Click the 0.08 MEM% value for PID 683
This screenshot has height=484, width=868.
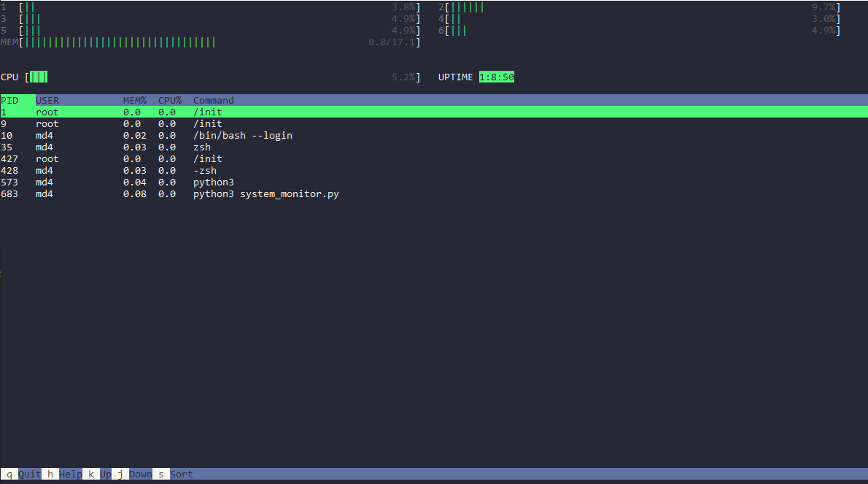134,194
